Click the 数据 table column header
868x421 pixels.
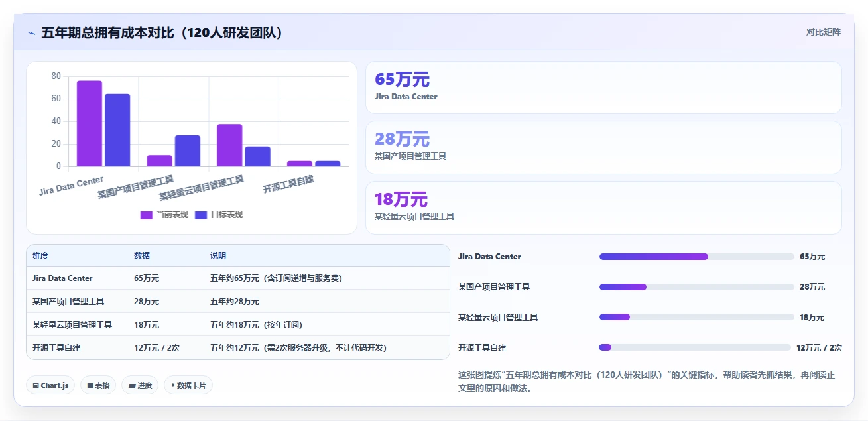click(142, 256)
